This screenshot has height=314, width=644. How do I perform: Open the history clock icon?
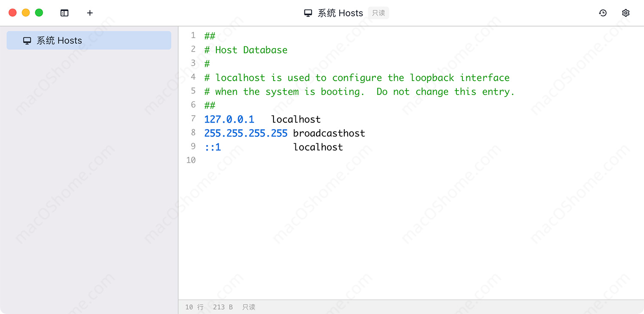(603, 13)
